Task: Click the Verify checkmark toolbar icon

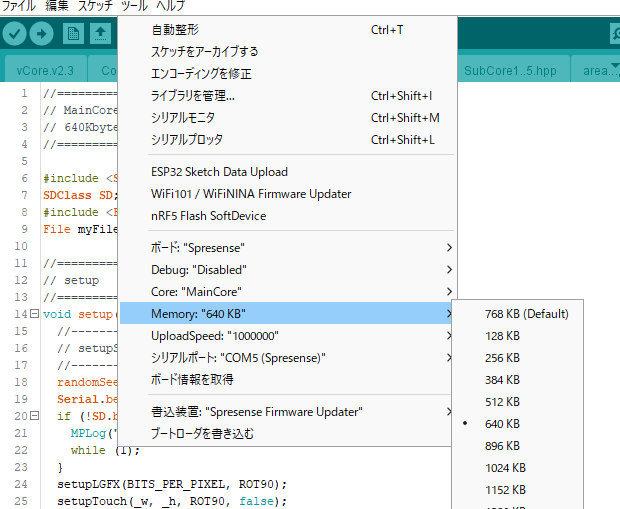Action: (x=14, y=34)
